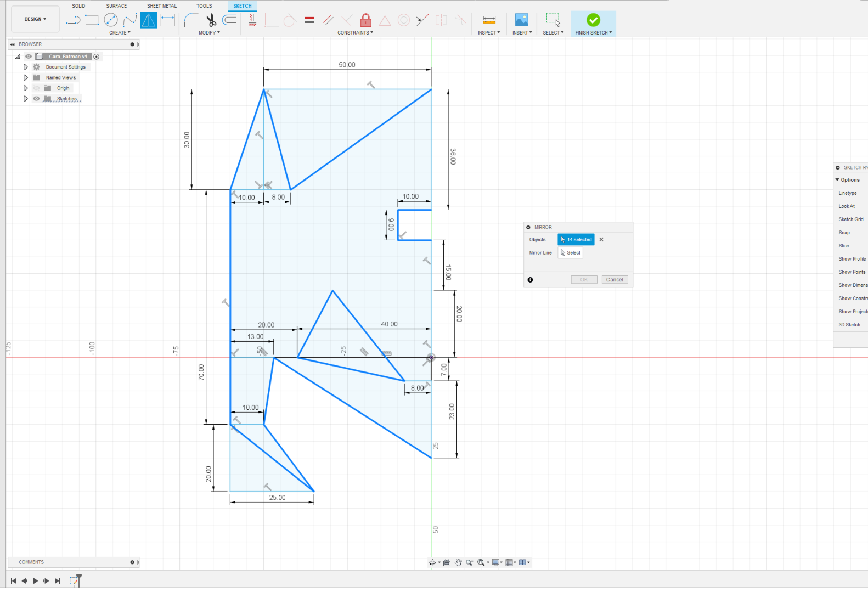Select the Rectangle sketch tool
This screenshot has width=868, height=592.
pyautogui.click(x=92, y=20)
